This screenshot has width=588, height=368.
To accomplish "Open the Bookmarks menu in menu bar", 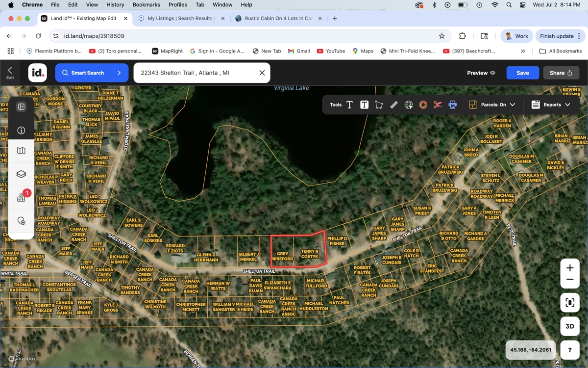I will tap(146, 5).
